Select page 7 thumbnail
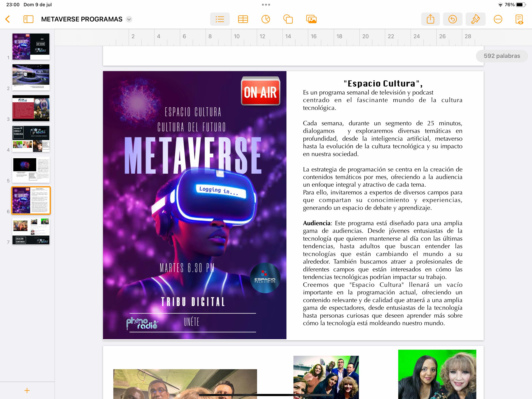 tap(31, 231)
